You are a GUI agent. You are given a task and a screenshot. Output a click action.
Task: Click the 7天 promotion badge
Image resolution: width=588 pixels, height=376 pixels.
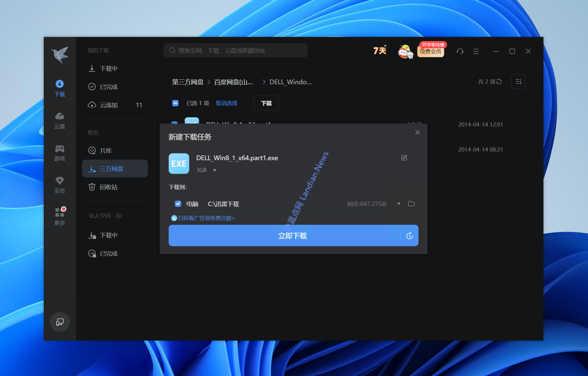(380, 51)
